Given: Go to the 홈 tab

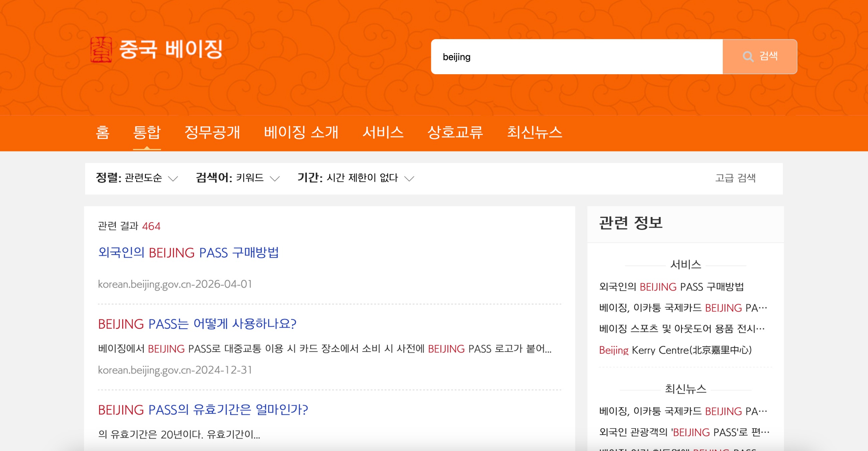Looking at the screenshot, I should [x=102, y=132].
